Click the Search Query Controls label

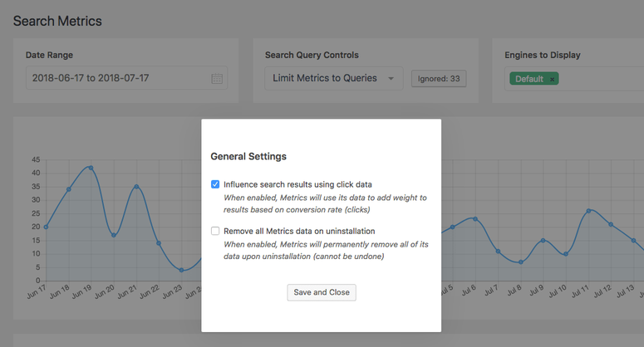click(312, 55)
